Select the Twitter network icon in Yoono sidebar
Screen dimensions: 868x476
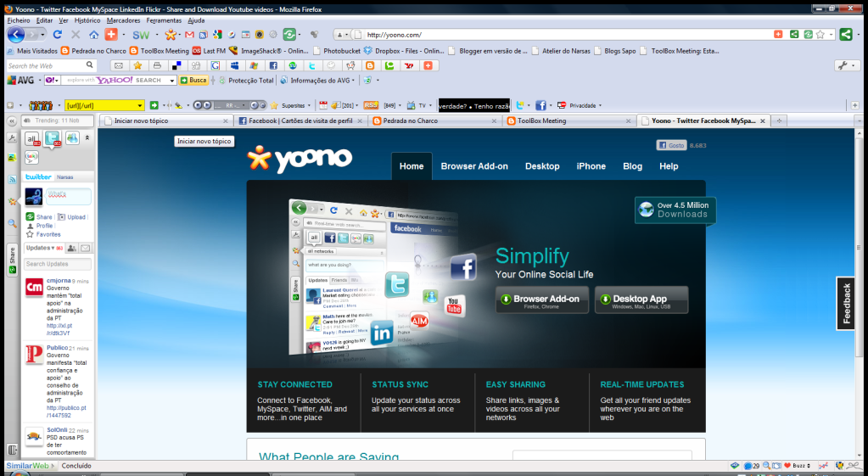(x=51, y=138)
